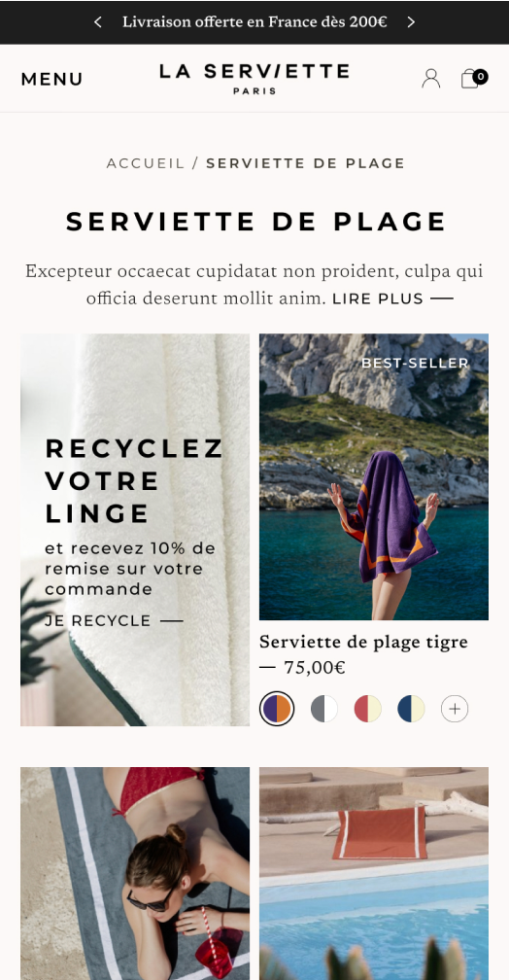Open Serviette de plage tigre title
This screenshot has height=980, width=509.
tap(363, 642)
